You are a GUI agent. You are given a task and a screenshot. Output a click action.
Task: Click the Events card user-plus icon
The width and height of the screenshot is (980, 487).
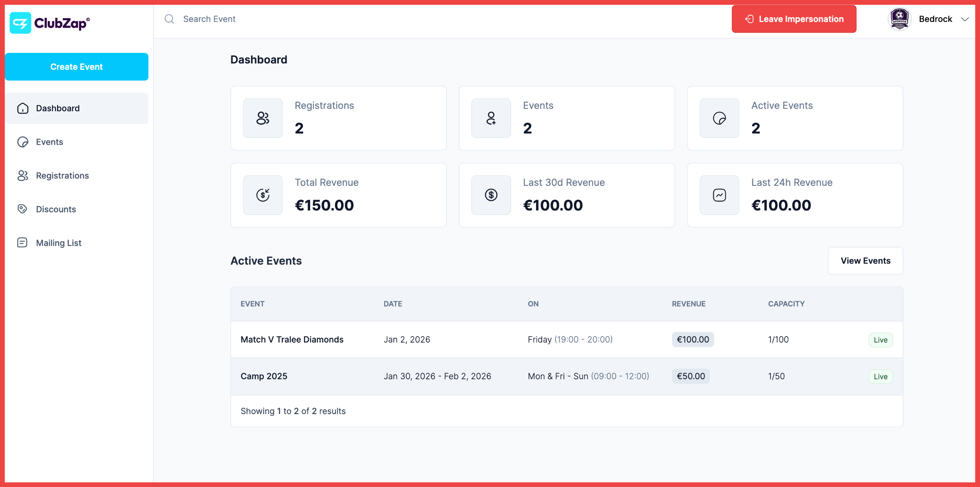coord(491,118)
